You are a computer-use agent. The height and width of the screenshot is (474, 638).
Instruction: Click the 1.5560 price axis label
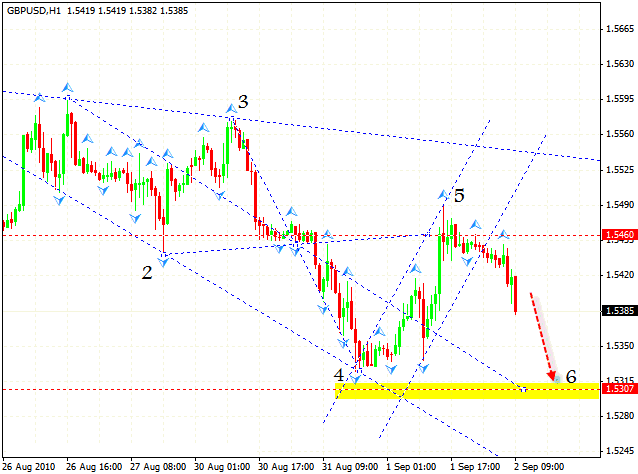click(620, 134)
